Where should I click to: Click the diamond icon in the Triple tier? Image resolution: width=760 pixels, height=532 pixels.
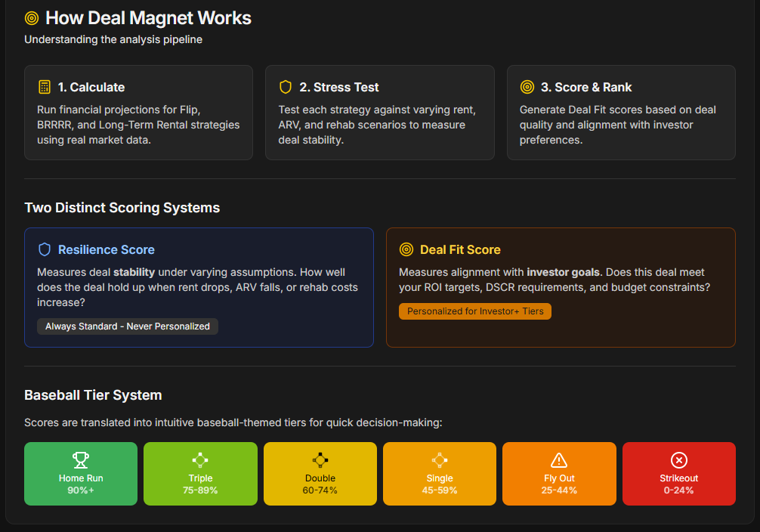[200, 459]
